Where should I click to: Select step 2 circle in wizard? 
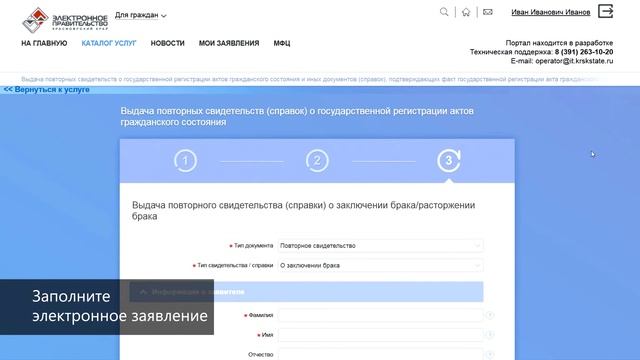pos(317,161)
